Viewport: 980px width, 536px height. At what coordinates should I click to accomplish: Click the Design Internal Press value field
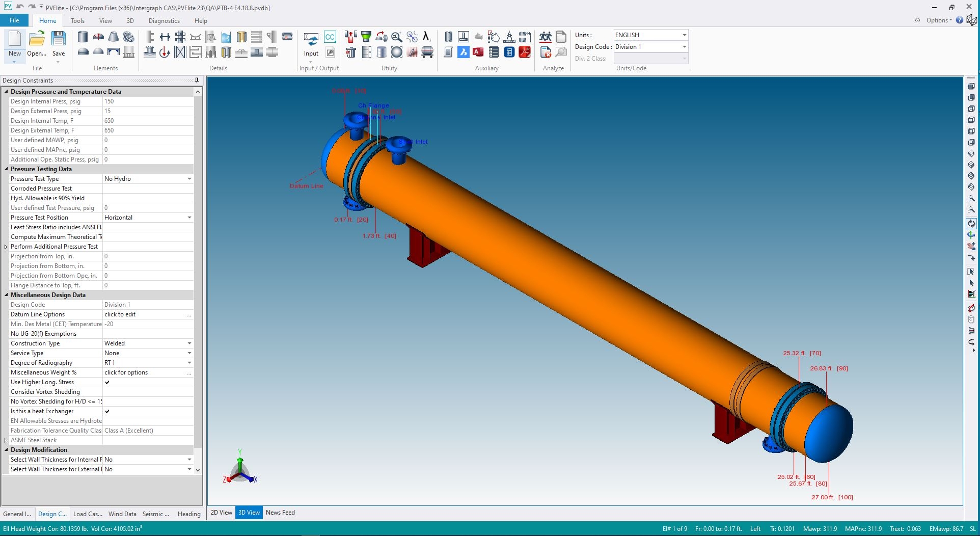click(148, 101)
